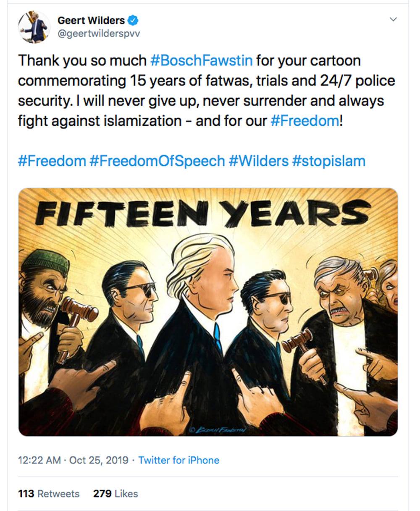View the 279 Likes list
This screenshot has height=511, width=420.
[115, 493]
